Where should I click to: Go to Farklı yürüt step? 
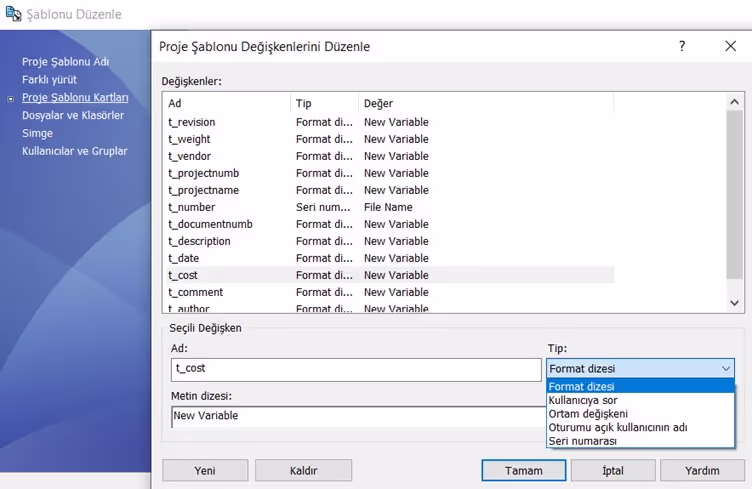point(49,80)
